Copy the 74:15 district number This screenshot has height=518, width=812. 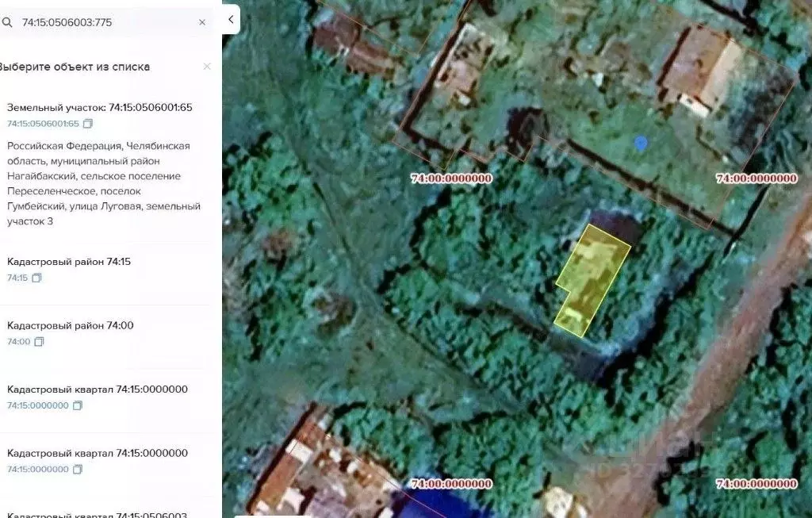[36, 278]
